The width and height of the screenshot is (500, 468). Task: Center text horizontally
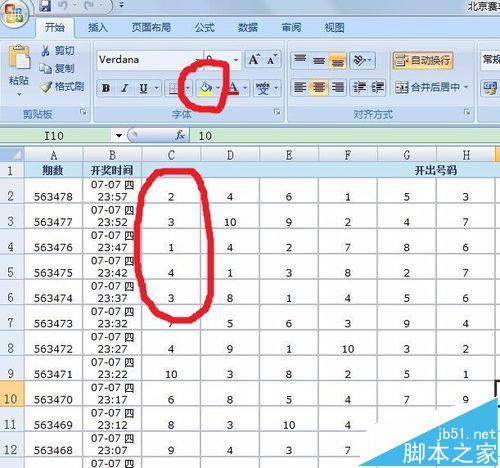319,87
